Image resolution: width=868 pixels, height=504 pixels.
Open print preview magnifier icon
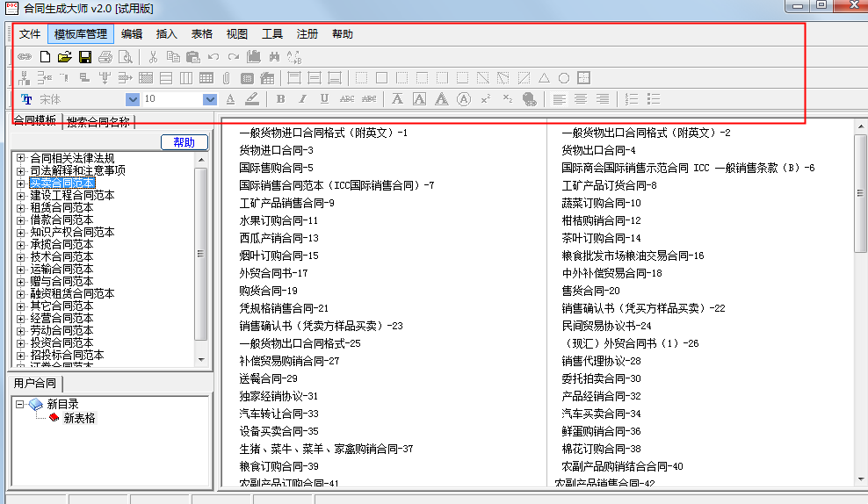126,56
